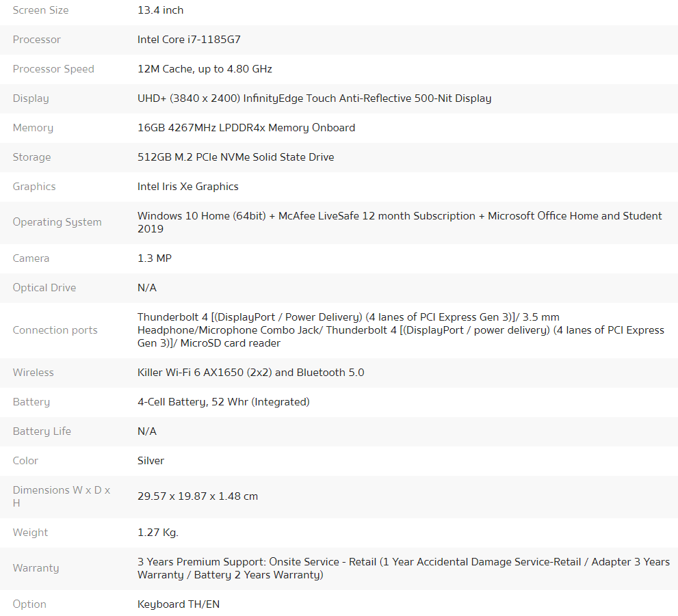Select the 3 Years Premium Support warranty text
678x616 pixels.
404,568
